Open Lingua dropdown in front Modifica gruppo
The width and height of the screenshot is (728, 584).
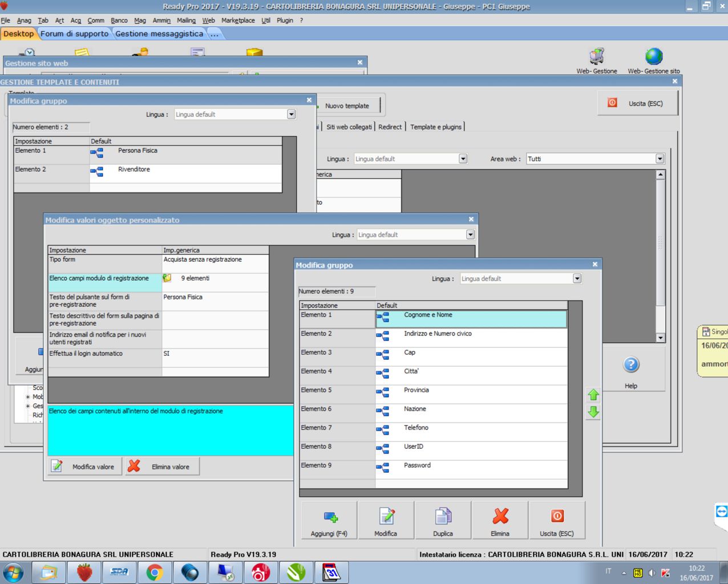click(577, 279)
